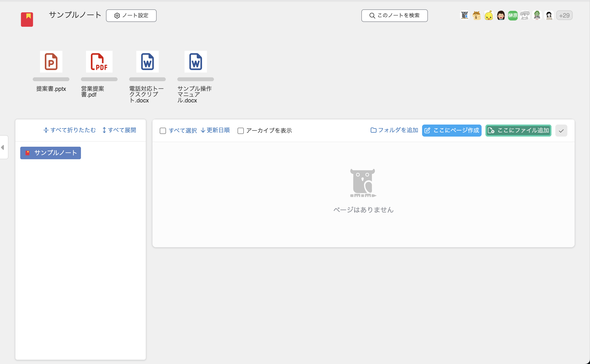Image resolution: width=590 pixels, height=364 pixels.
Task: Click ここにページ作成 button
Action: [452, 131]
